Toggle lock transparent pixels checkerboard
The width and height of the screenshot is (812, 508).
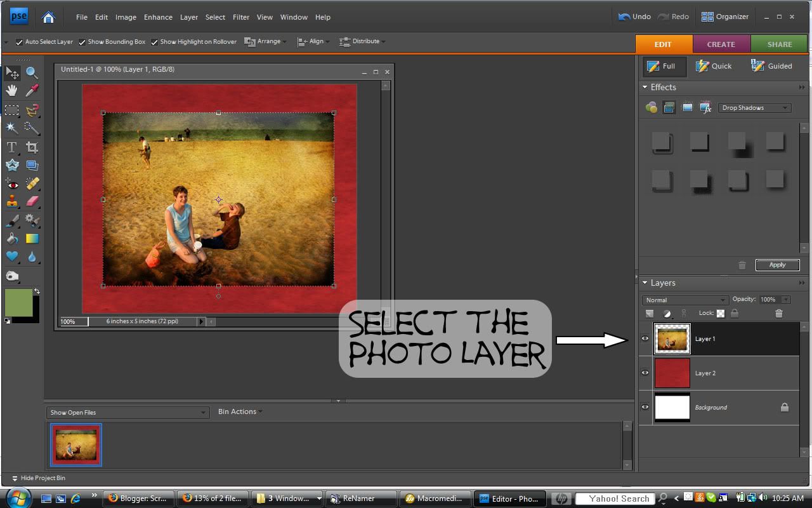pyautogui.click(x=721, y=313)
